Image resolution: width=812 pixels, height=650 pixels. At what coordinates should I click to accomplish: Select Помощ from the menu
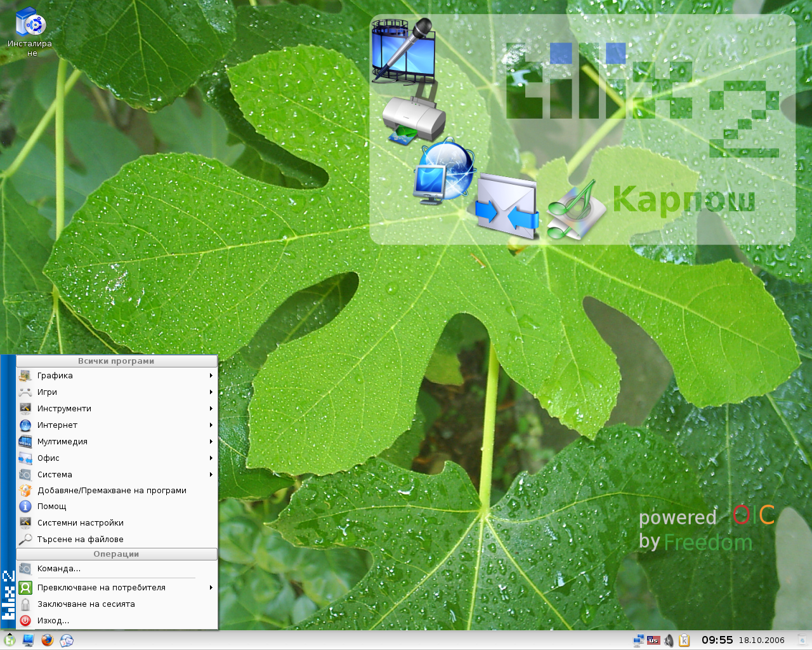(52, 507)
